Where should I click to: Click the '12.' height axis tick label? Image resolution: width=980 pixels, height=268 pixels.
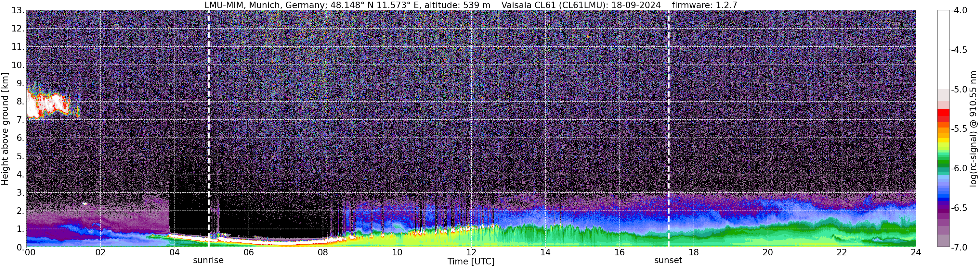[x=18, y=29]
